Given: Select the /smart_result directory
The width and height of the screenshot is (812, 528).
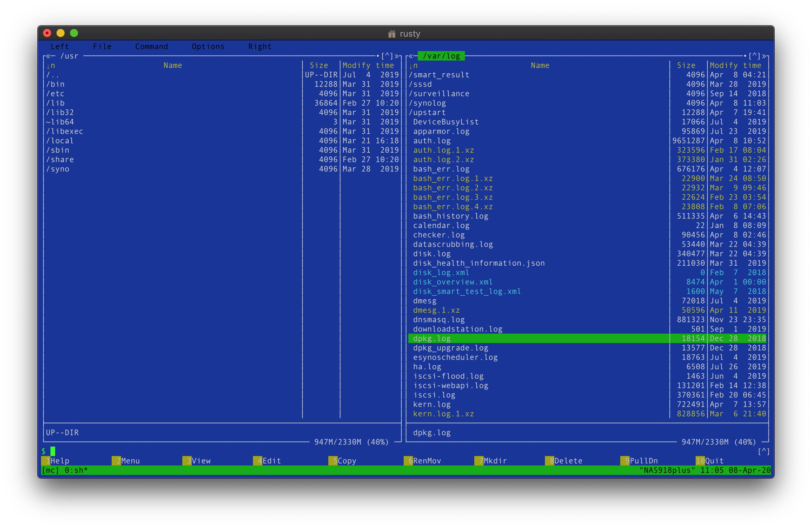Looking at the screenshot, I should click(x=587, y=75).
